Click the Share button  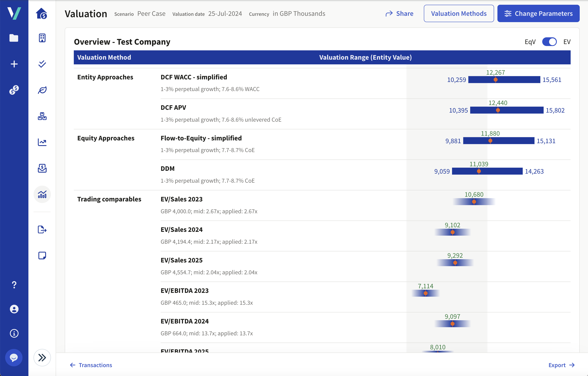click(399, 13)
